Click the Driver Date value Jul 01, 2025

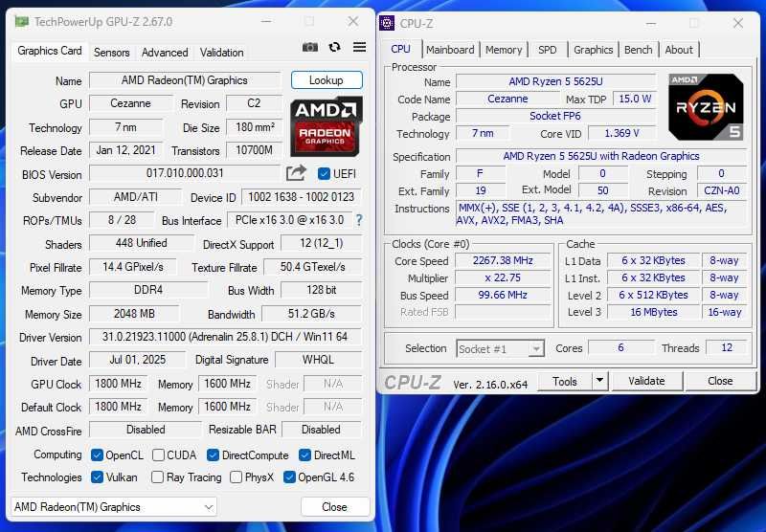pos(137,360)
